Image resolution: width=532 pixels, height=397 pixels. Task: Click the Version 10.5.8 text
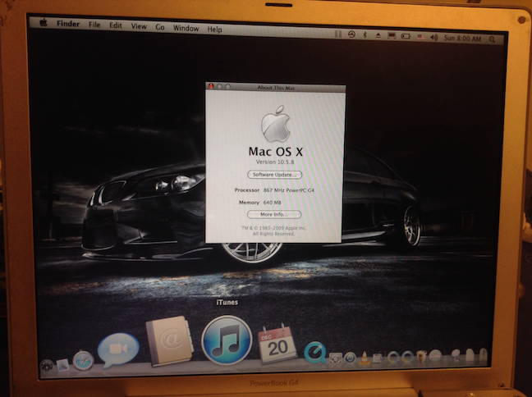coord(275,162)
